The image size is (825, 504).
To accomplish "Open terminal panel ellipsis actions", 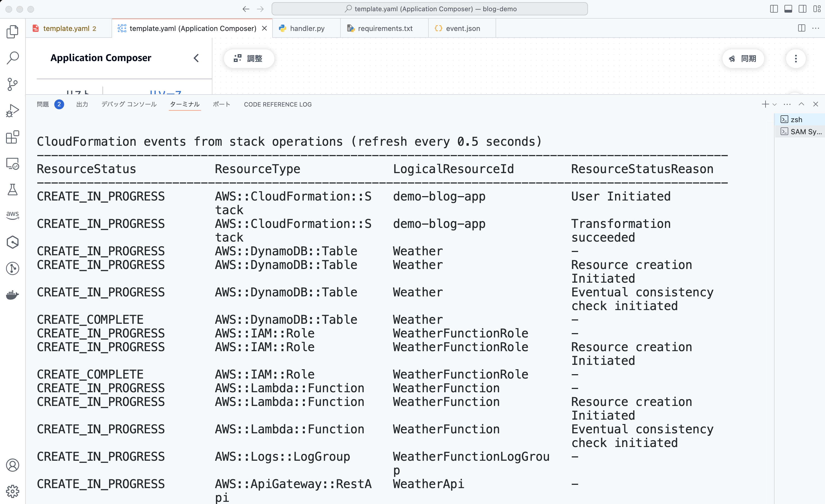I will point(787,104).
